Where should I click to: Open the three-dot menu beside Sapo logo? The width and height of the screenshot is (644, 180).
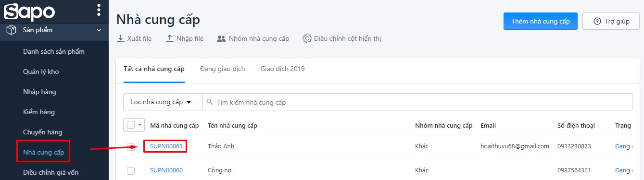coord(99,10)
